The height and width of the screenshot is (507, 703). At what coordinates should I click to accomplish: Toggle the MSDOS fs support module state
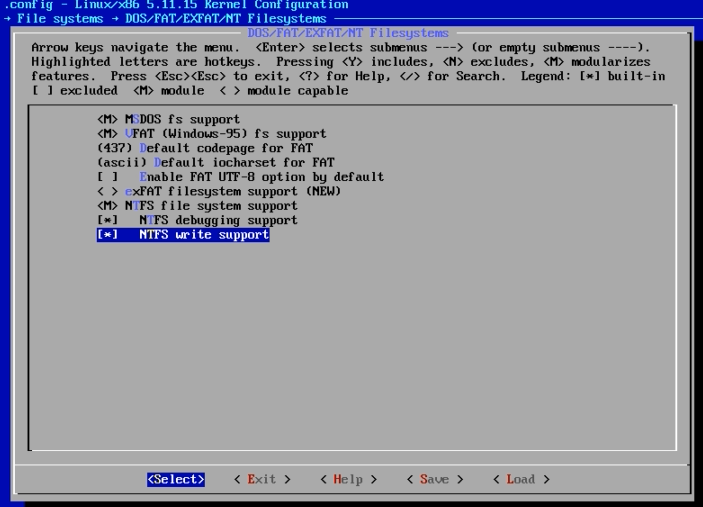click(x=169, y=120)
